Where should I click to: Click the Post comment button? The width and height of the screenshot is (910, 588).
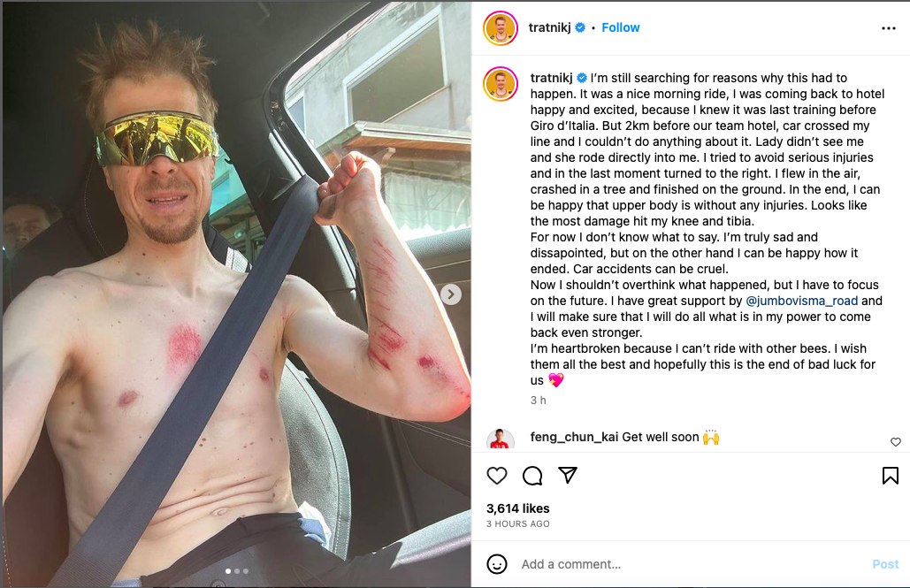[885, 564]
